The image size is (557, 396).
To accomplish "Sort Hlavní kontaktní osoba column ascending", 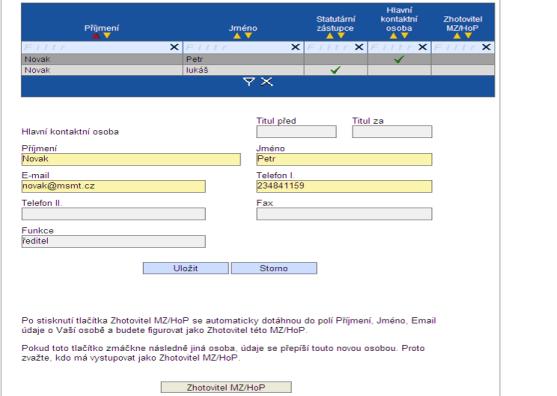I will click(x=393, y=36).
